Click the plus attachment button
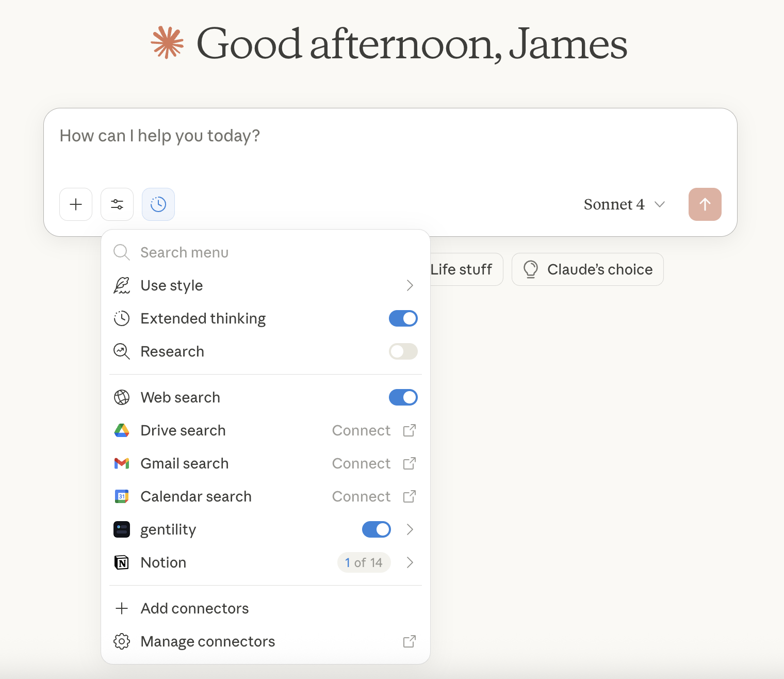The width and height of the screenshot is (784, 679). pos(76,204)
